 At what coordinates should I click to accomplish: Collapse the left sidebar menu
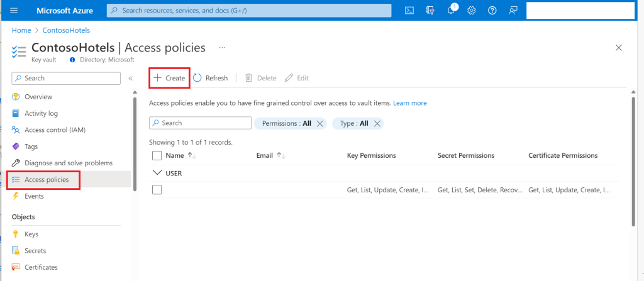pos(131,79)
